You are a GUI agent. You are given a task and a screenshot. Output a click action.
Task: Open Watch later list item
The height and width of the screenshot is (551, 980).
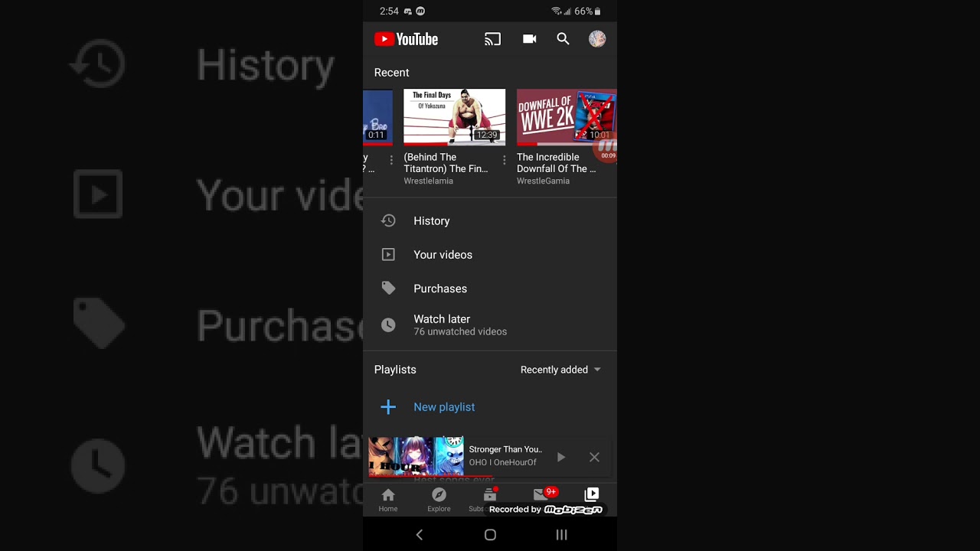point(490,325)
